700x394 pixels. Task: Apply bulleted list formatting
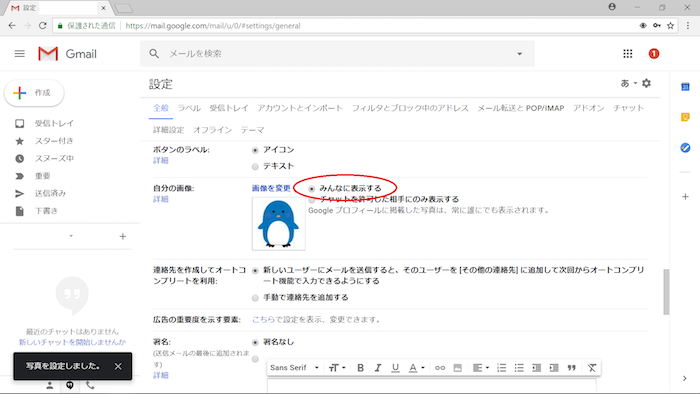519,368
